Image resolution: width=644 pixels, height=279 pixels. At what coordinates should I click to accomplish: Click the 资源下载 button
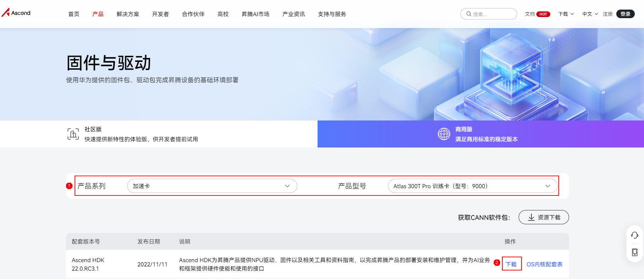(544, 217)
